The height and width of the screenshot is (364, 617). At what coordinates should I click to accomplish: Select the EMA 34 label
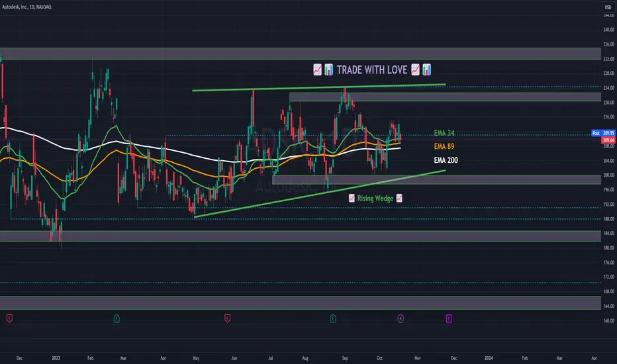pyautogui.click(x=444, y=133)
